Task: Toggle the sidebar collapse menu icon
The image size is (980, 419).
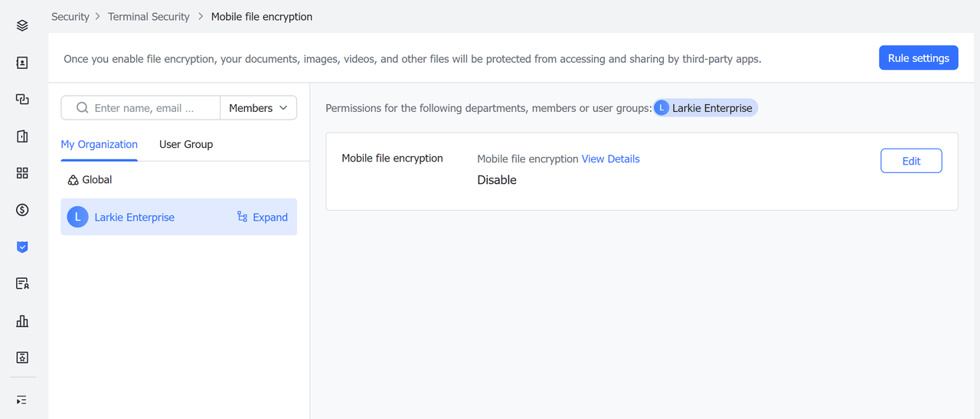Action: click(x=22, y=400)
